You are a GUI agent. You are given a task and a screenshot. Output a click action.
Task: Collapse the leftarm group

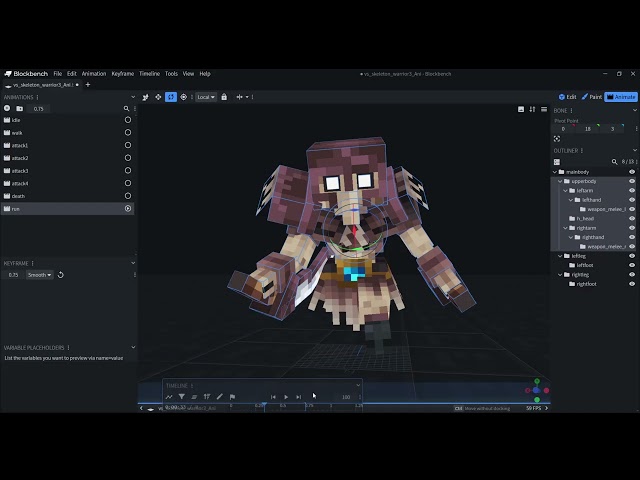point(566,191)
